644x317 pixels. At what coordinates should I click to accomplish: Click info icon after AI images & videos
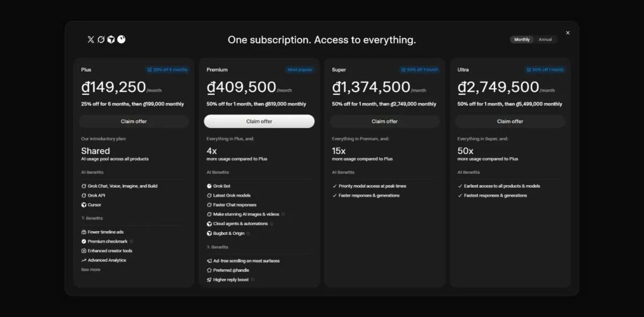coord(283,214)
